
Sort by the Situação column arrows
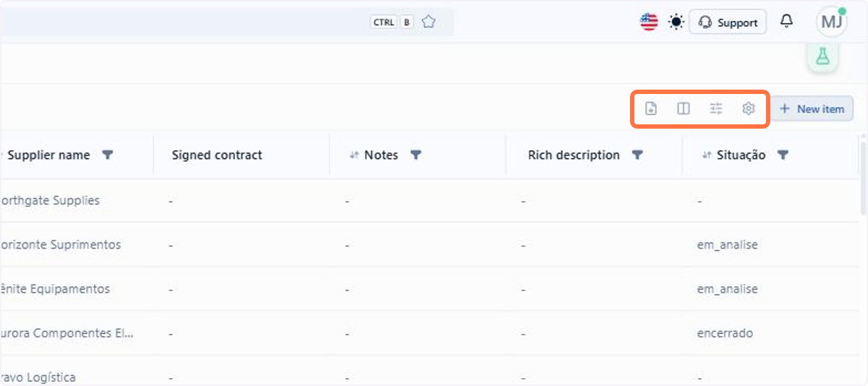[x=707, y=155]
